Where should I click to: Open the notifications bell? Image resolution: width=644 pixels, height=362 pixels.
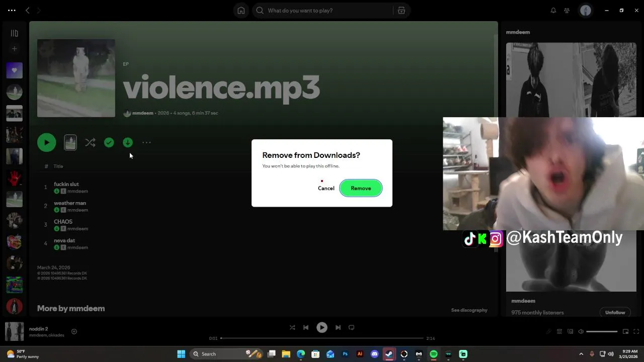click(x=553, y=10)
